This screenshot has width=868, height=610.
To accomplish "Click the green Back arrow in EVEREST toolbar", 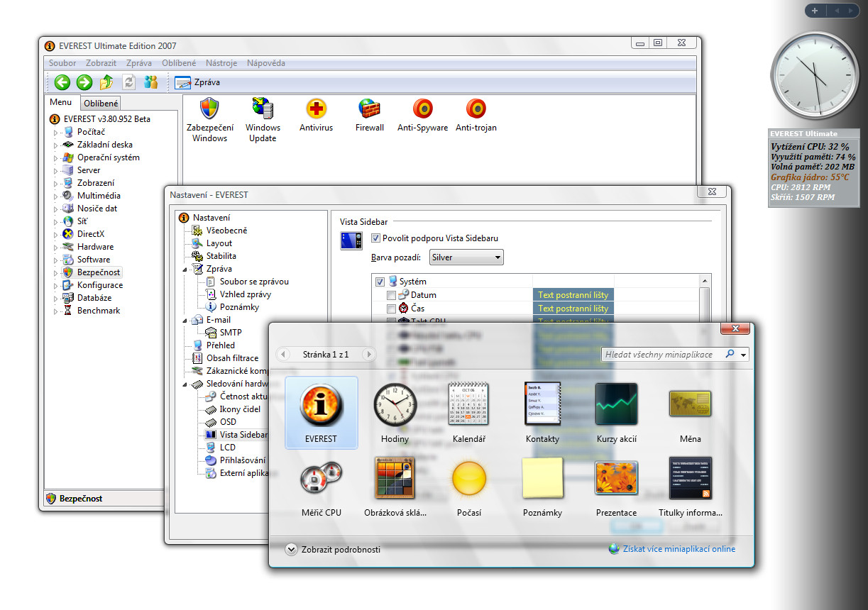I will click(x=62, y=82).
